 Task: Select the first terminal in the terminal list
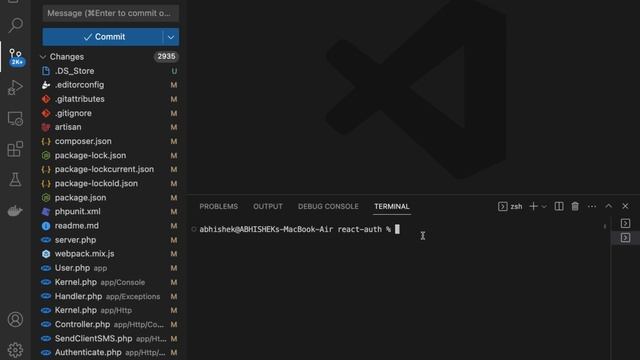pos(625,223)
